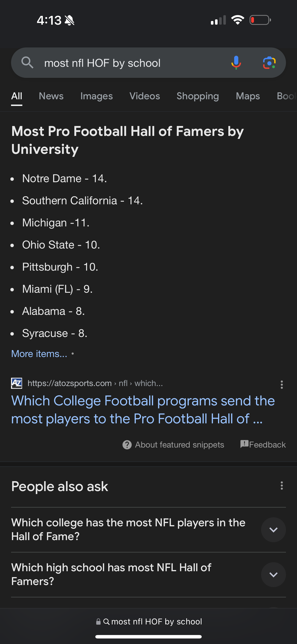Tap the magnifying glass search icon
This screenshot has height=644, width=297.
pos(27,62)
